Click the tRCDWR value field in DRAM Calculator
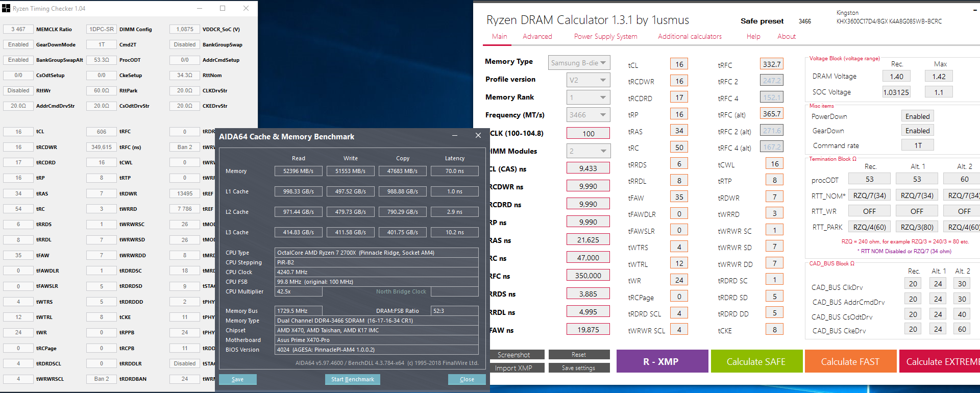The width and height of the screenshot is (980, 393). 679,81
